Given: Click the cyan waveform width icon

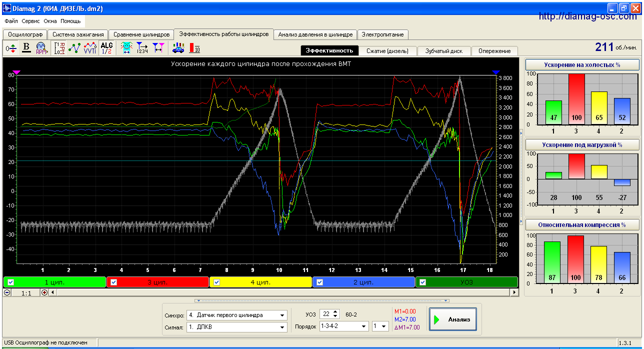Looking at the screenshot, I should point(127,48).
